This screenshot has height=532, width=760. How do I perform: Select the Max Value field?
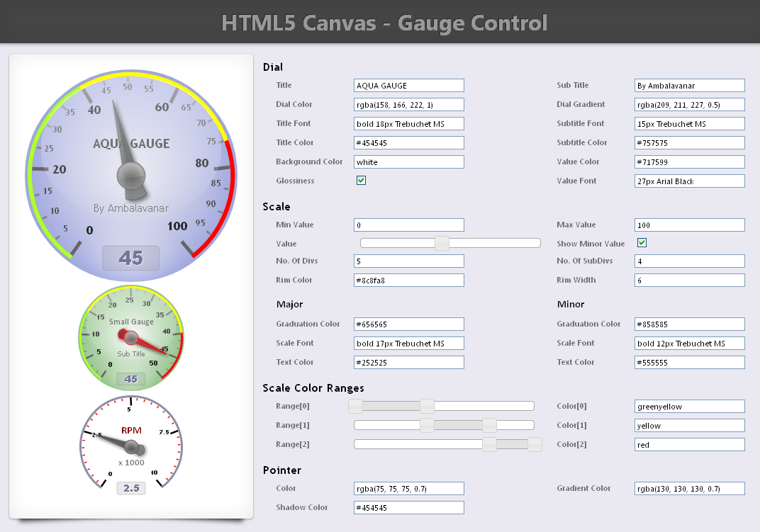[x=689, y=225]
